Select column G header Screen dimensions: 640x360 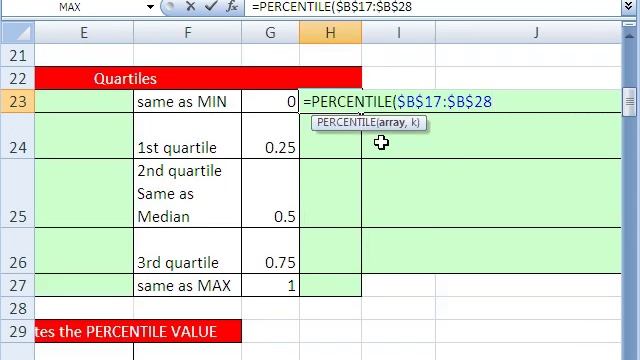270,33
